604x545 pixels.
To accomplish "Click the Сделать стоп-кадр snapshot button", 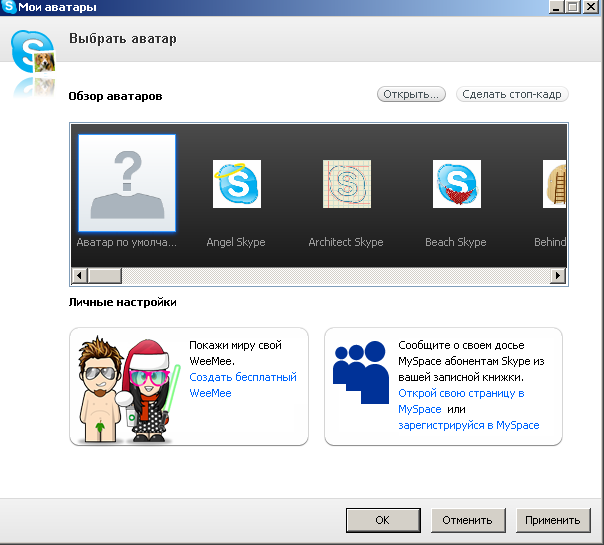I will tap(512, 94).
